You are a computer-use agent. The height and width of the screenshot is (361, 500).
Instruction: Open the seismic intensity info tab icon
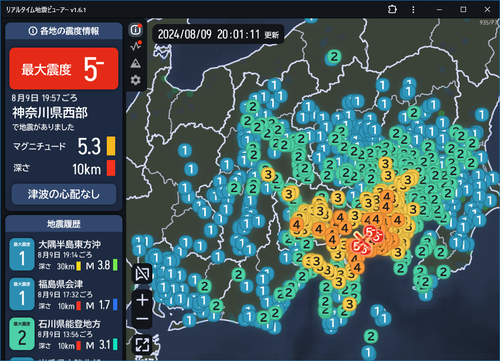coord(136,30)
